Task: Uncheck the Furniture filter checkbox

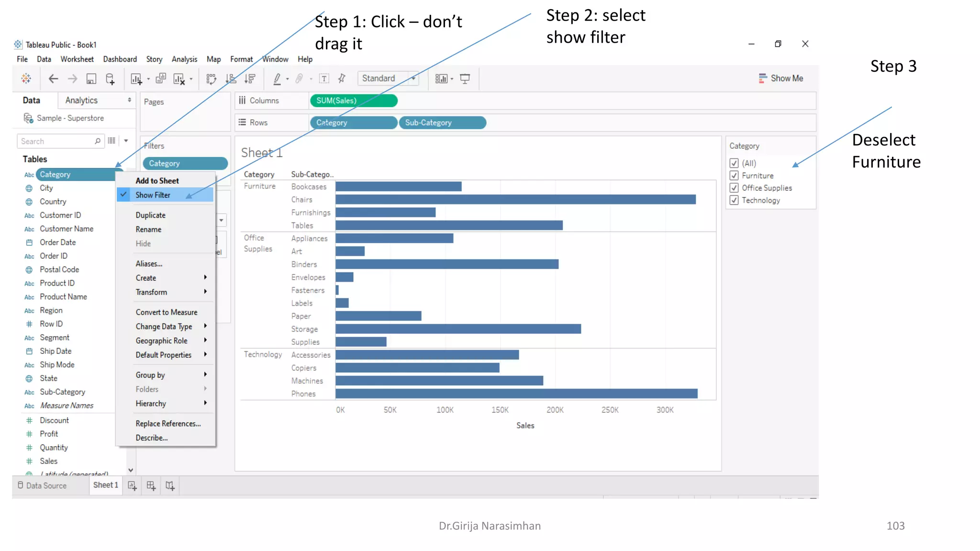Action: (734, 176)
